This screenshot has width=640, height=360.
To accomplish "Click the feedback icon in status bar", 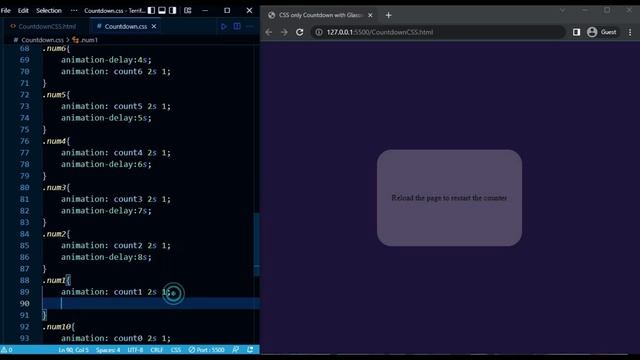I will 236,350.
